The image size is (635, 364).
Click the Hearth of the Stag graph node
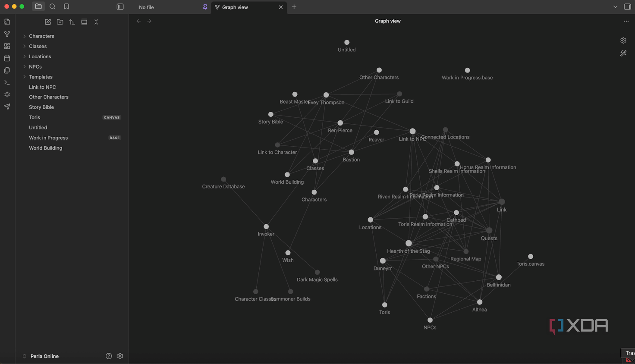[409, 243]
